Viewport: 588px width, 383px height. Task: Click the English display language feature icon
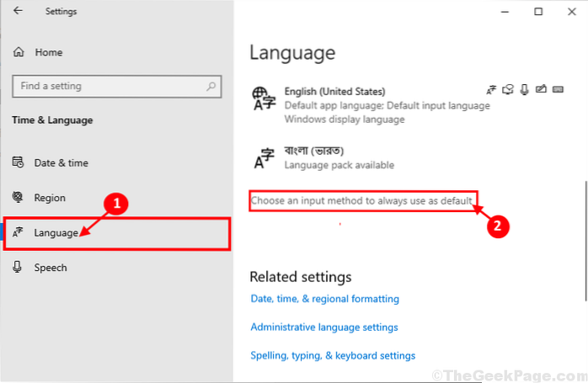(493, 89)
